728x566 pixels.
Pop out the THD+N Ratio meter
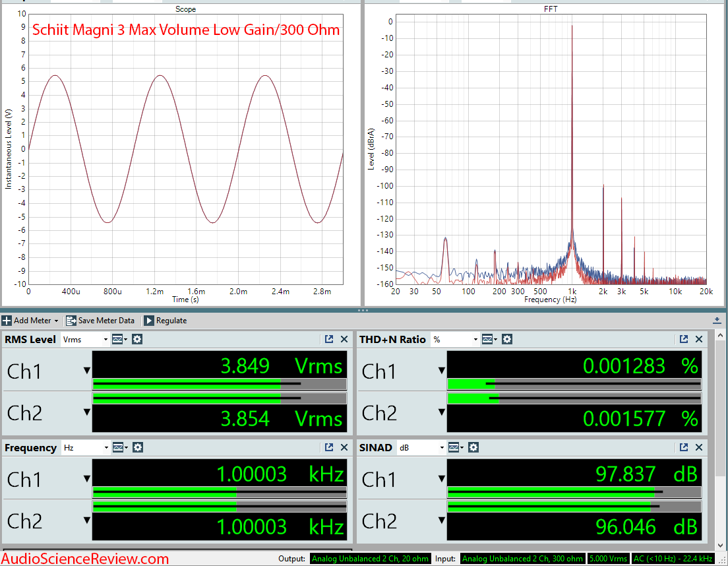[x=683, y=340]
